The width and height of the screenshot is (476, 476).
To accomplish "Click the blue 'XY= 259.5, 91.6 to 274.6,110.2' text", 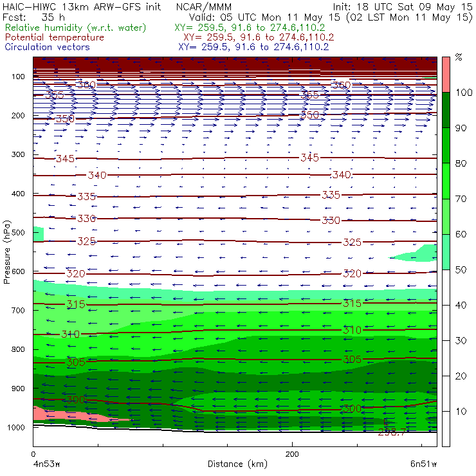I will tap(253, 47).
